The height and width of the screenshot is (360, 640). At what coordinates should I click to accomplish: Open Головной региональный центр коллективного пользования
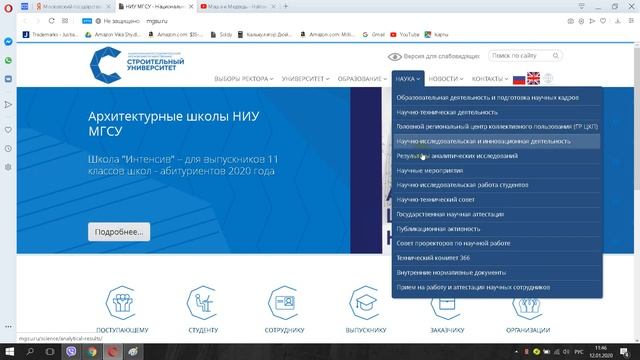[x=496, y=127]
